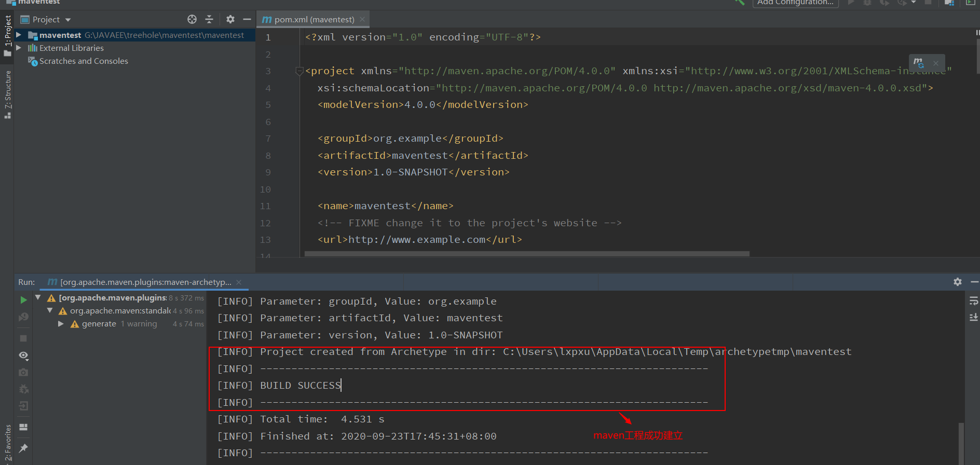This screenshot has width=980, height=465.
Task: Locate current file with the crosshair icon
Action: pyautogui.click(x=192, y=19)
